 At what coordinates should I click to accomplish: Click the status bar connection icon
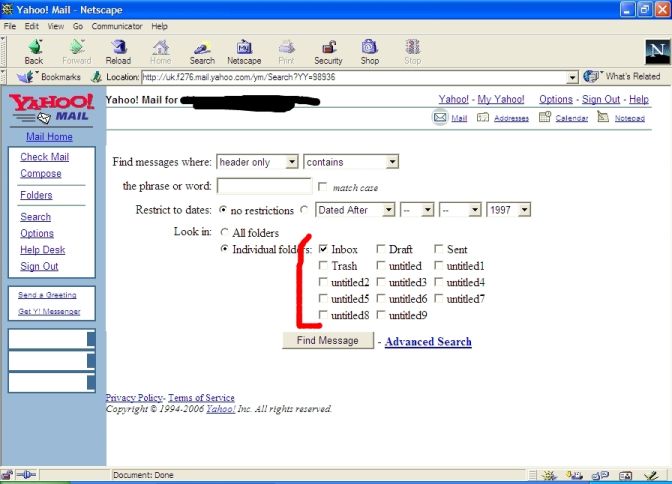[x=27, y=475]
